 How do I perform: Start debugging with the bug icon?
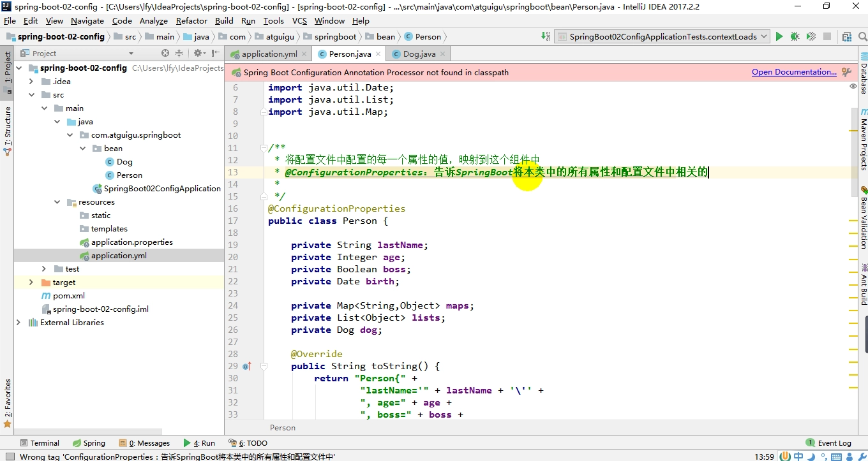(795, 36)
